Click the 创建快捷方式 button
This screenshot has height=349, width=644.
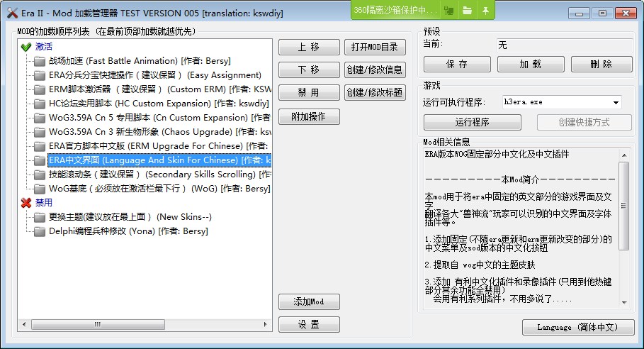[x=584, y=122]
